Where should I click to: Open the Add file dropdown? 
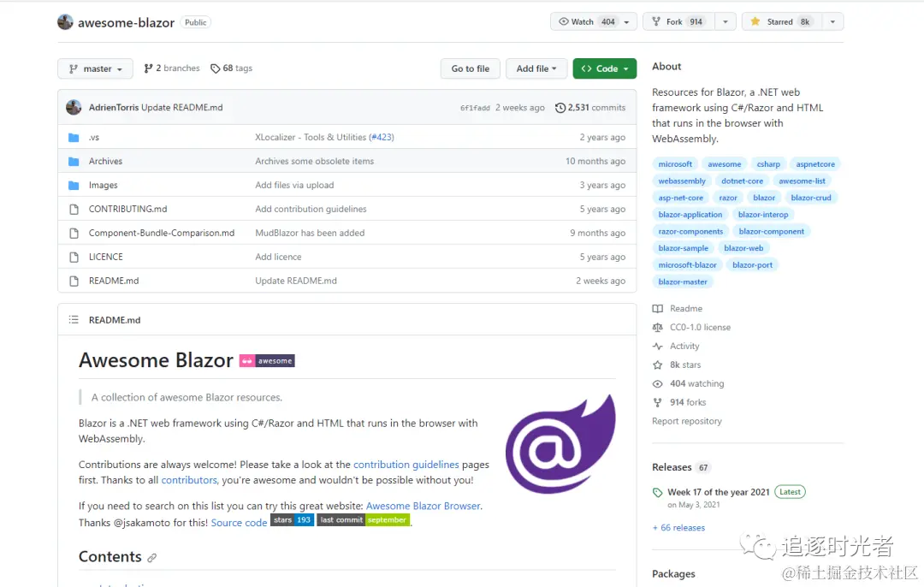click(x=536, y=68)
